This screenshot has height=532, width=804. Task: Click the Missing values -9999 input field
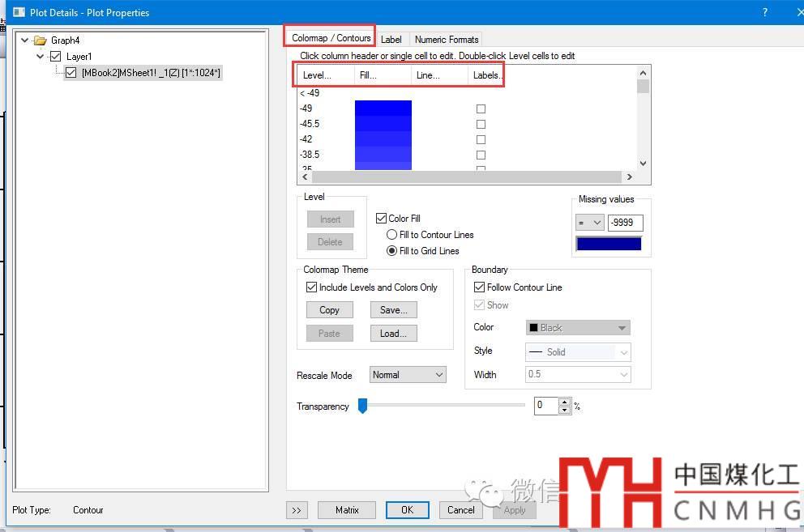point(625,223)
